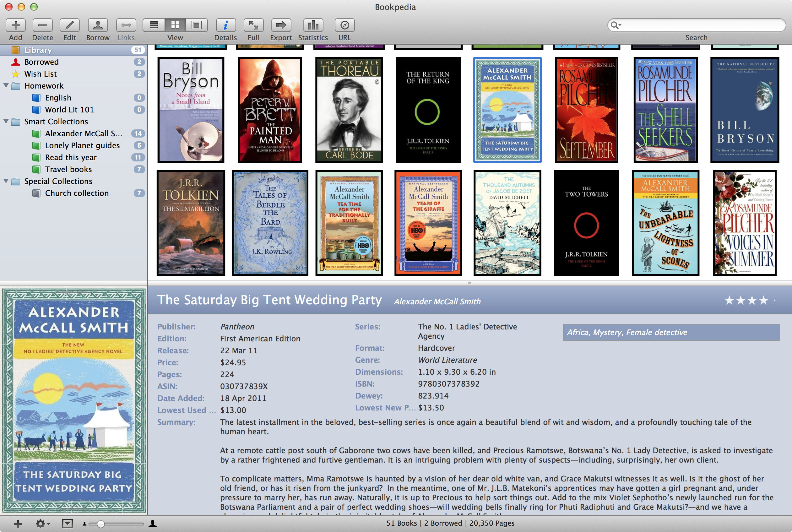Image resolution: width=792 pixels, height=532 pixels.
Task: Select Unbearable Lightness of Scones cover
Action: [665, 223]
